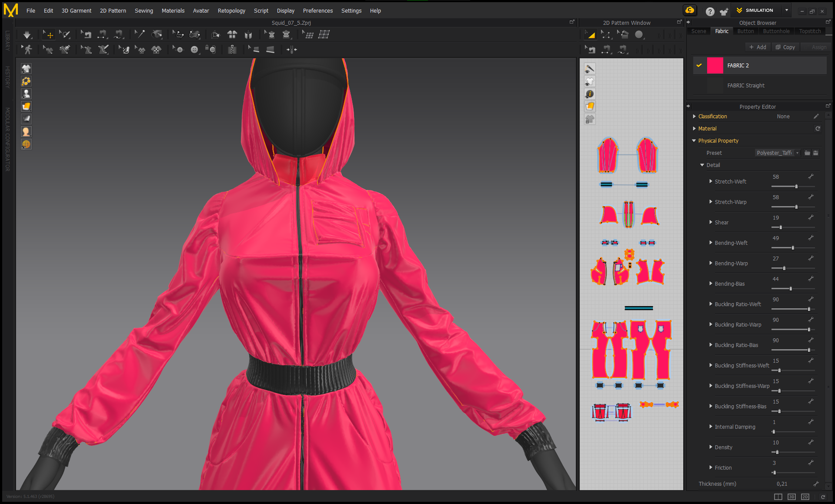Image resolution: width=835 pixels, height=504 pixels.
Task: Select the FABRIC 2 color swatch thumbnail
Action: [x=715, y=65]
